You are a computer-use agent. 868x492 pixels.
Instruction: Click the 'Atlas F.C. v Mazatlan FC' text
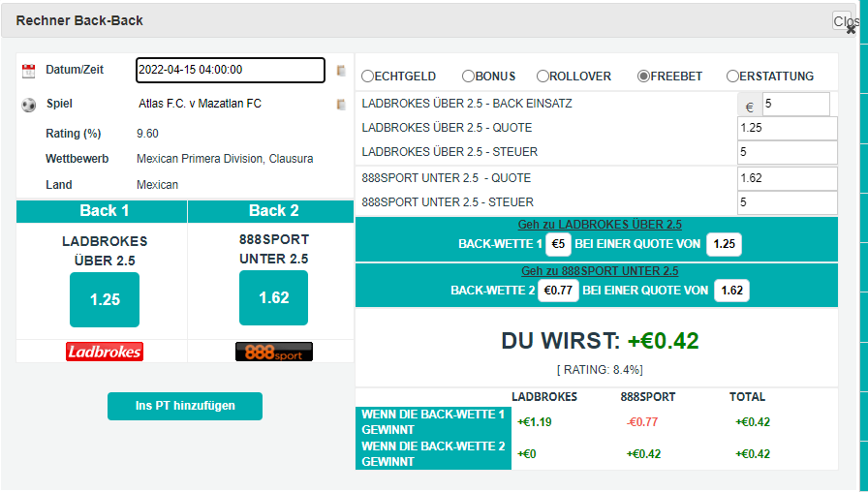(200, 104)
